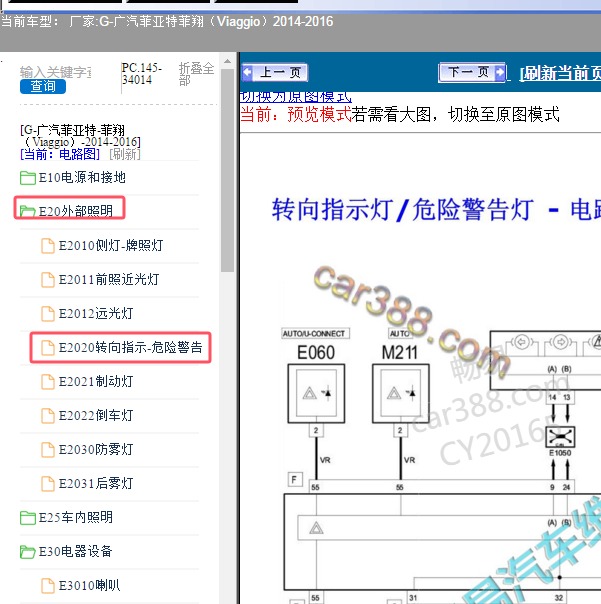Viewport: 601px width, 604px height.
Task: Click 折叠全部 to collapse all folders
Action: [196, 74]
